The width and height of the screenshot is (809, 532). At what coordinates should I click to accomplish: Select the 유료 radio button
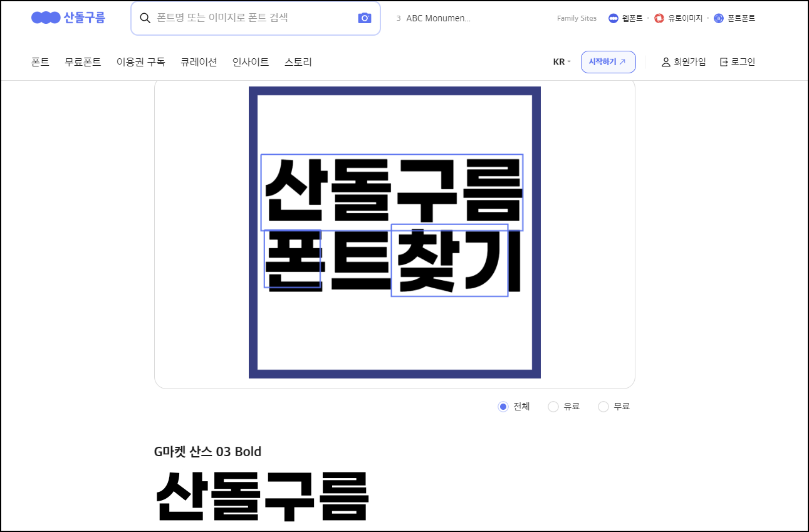point(553,407)
